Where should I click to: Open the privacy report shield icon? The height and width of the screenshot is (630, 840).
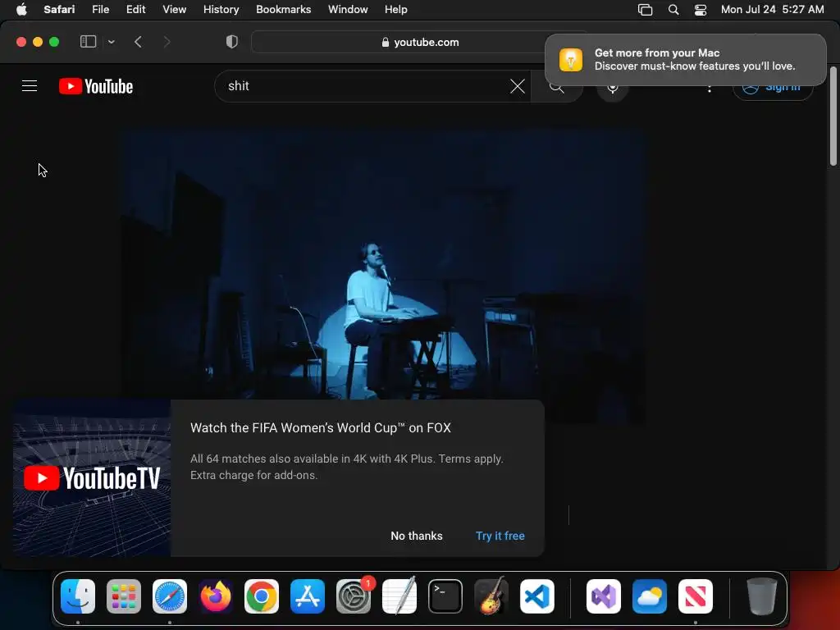(x=232, y=42)
